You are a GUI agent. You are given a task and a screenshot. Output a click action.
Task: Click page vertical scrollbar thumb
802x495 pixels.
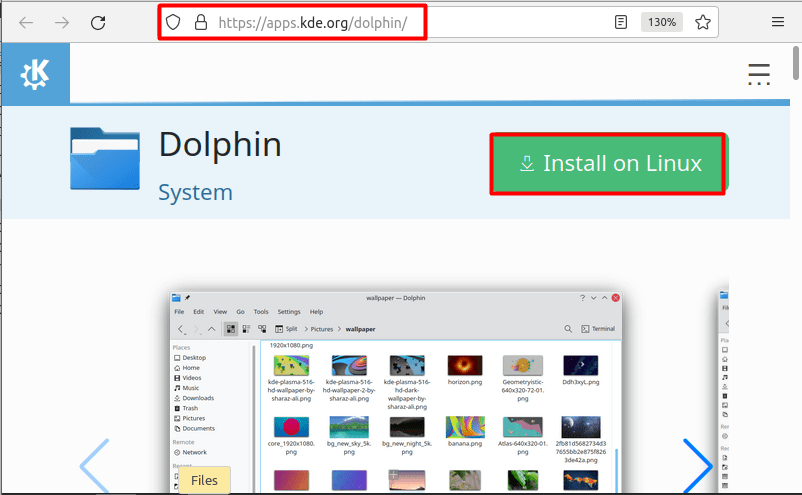[x=796, y=63]
